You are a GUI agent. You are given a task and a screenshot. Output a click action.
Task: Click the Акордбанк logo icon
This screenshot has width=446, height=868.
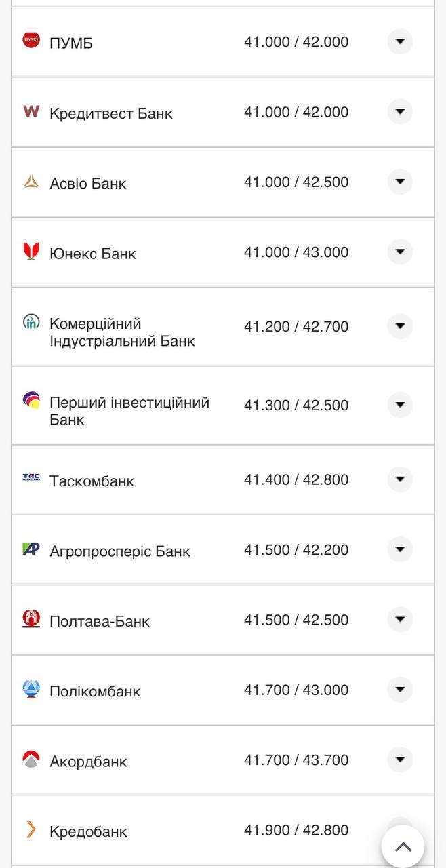(x=31, y=759)
